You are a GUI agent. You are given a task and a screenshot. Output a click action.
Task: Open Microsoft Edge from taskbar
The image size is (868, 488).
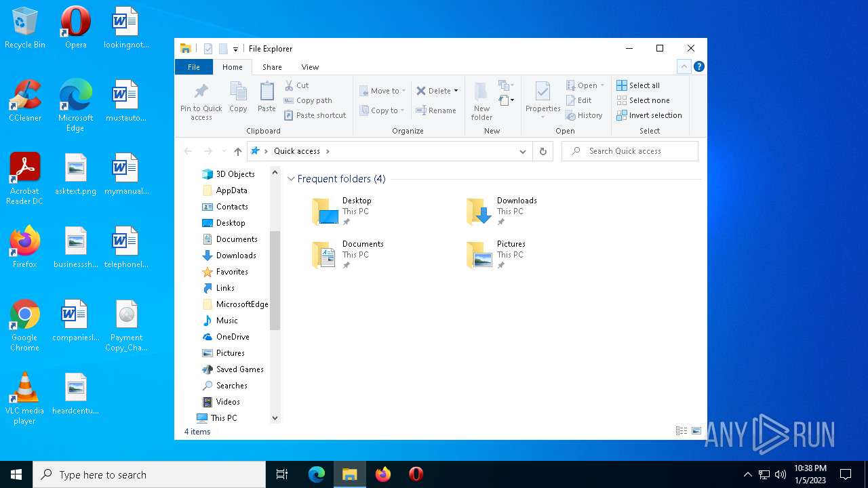click(317, 474)
